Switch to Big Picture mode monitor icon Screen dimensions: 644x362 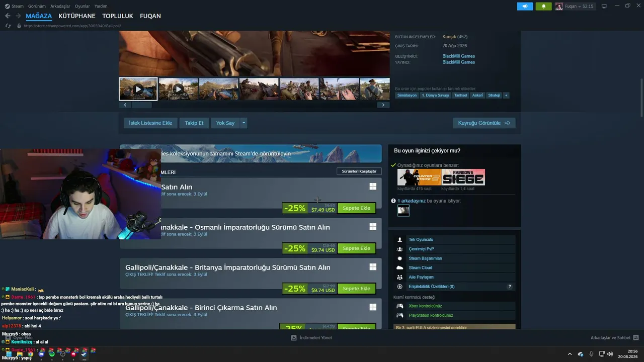(x=604, y=6)
